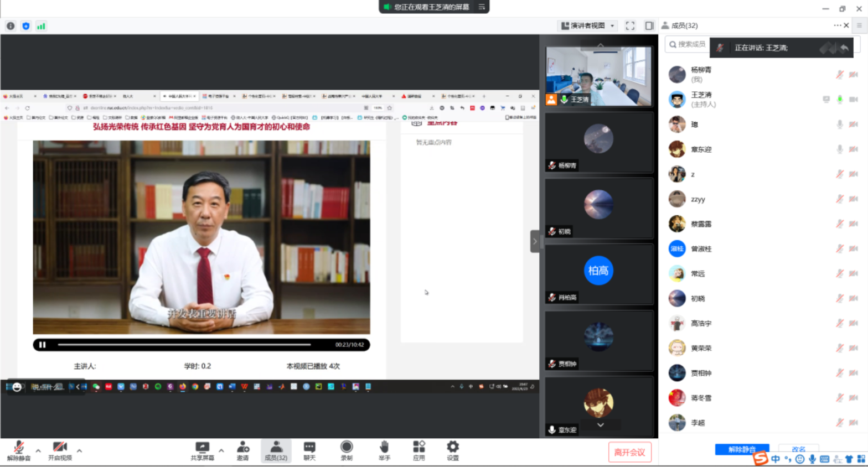Open the Chat (聊天) panel
Screen dimensions: 868x467
[x=309, y=450]
